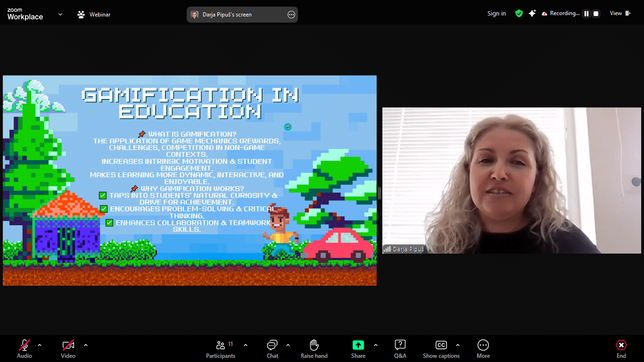Open the More options menu
The height and width of the screenshot is (362, 644).
[483, 349]
